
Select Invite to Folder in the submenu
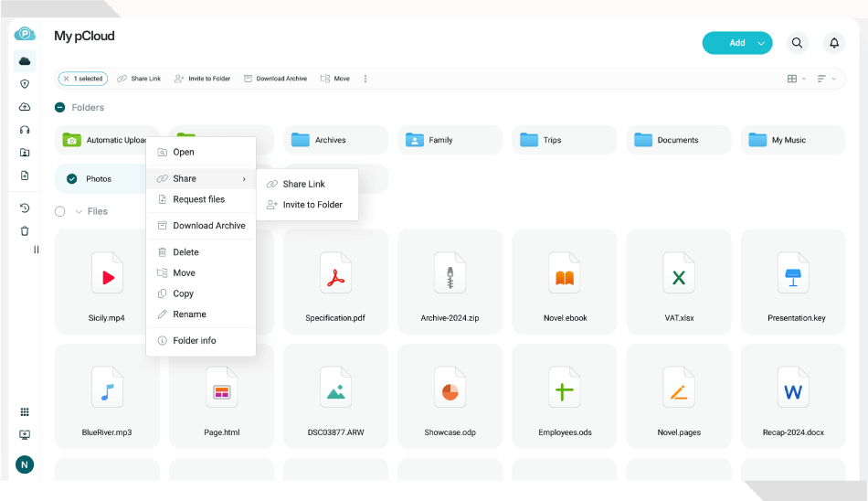(307, 205)
